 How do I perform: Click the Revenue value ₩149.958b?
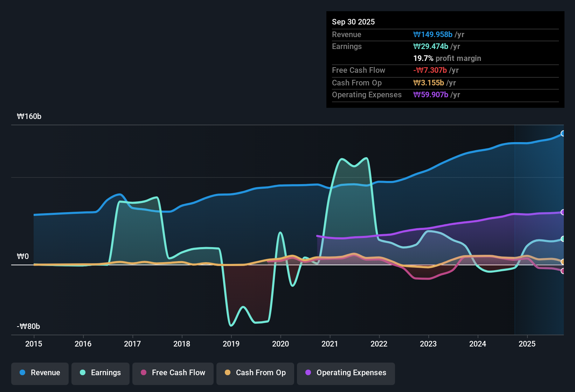coord(433,34)
